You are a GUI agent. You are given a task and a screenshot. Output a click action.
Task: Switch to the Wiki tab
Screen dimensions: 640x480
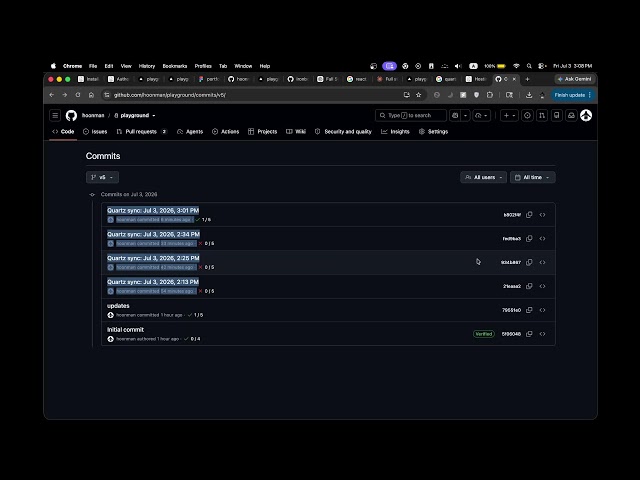coord(296,131)
